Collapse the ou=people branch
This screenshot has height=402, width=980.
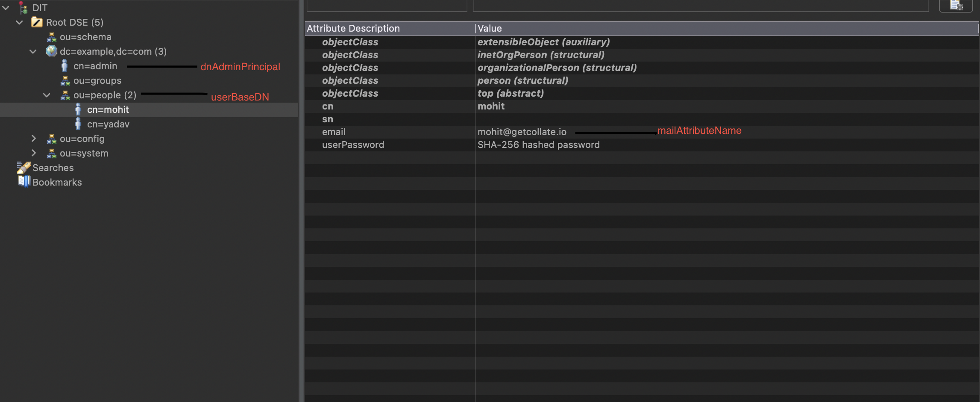47,95
